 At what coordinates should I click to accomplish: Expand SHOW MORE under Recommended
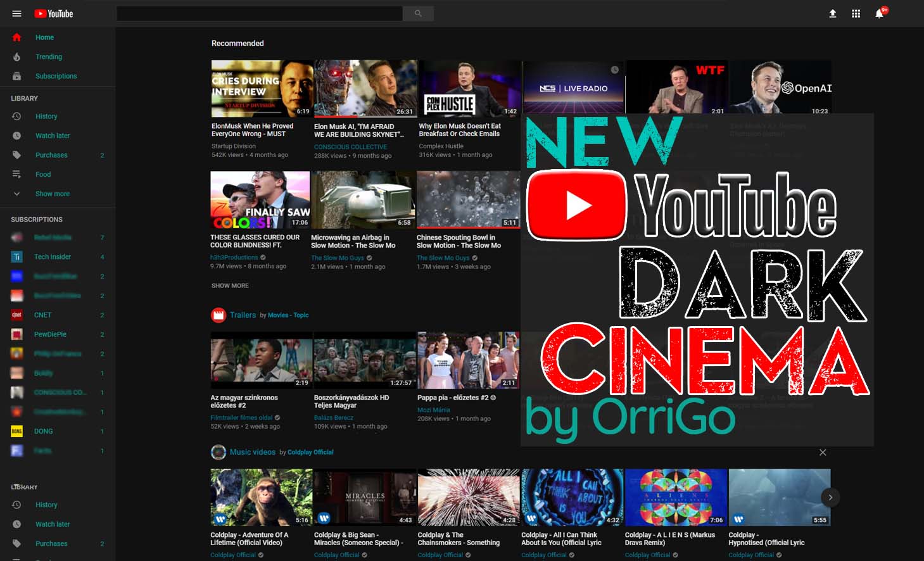coord(230,286)
